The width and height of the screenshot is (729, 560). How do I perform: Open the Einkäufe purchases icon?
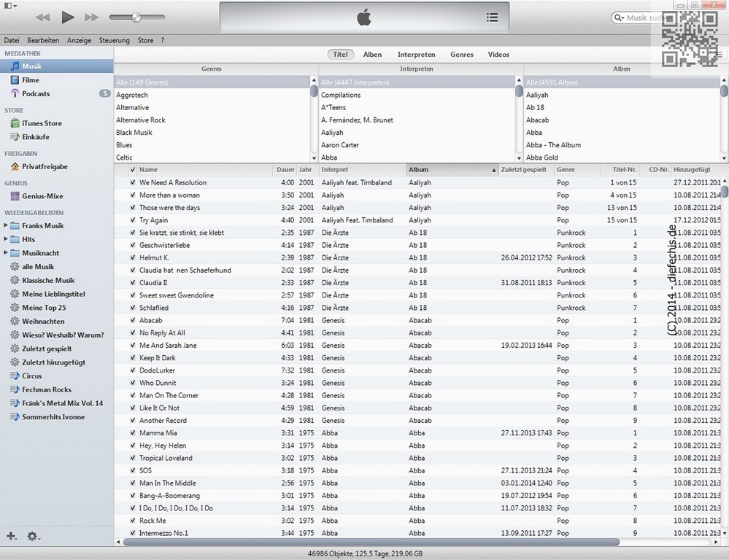click(x=15, y=136)
